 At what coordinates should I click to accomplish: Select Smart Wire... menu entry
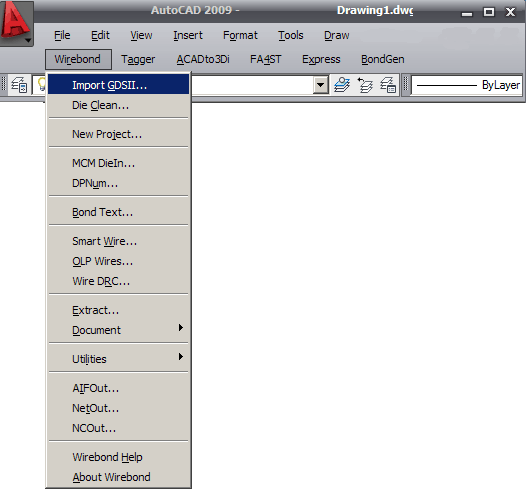click(x=118, y=241)
